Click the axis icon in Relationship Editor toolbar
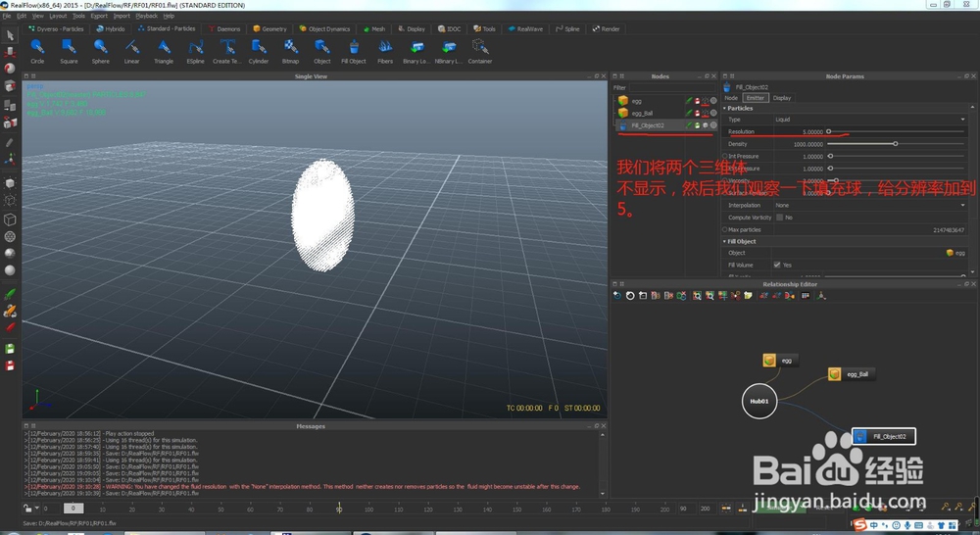The height and width of the screenshot is (535, 980). [x=821, y=296]
